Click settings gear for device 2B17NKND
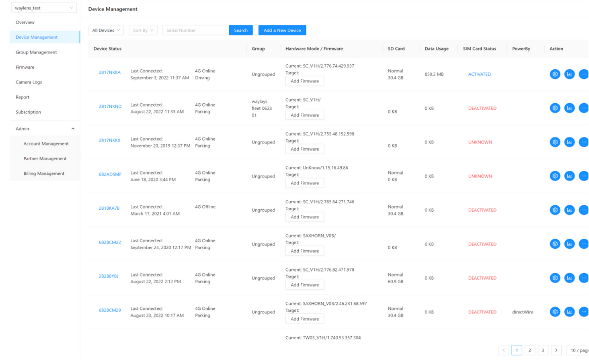This screenshot has height=364, width=589. pyautogui.click(x=555, y=108)
